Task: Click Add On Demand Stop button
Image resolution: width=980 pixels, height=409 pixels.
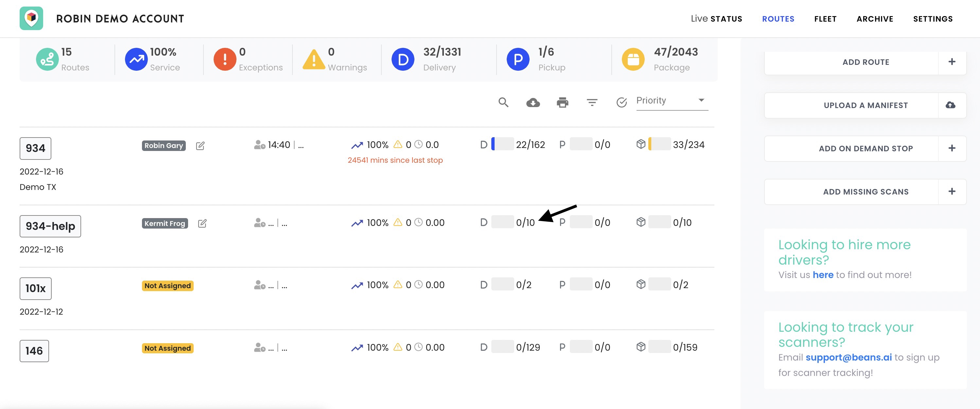Action: pos(865,149)
